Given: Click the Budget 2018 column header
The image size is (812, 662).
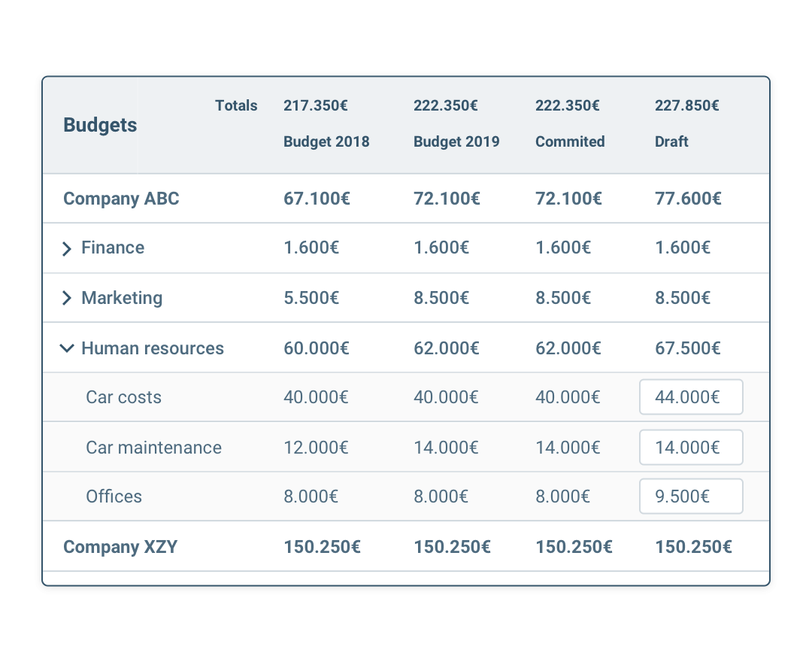Looking at the screenshot, I should (x=326, y=141).
